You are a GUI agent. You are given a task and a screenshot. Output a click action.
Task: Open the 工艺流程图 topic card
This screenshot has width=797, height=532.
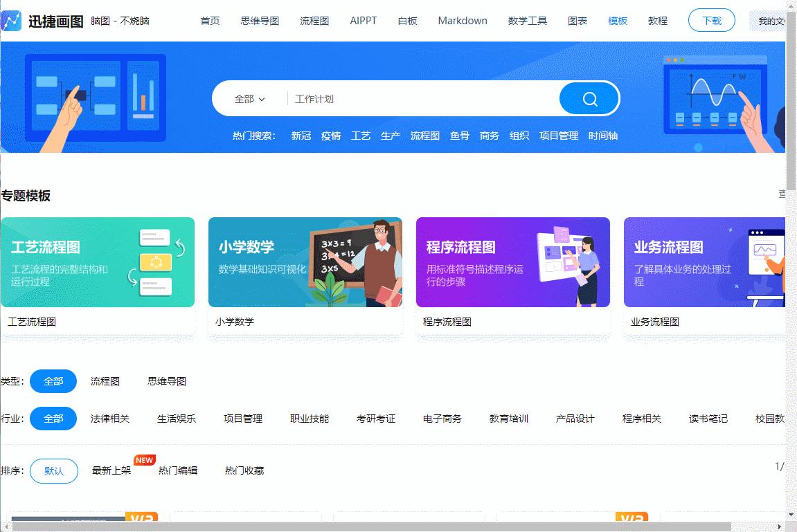pos(98,262)
